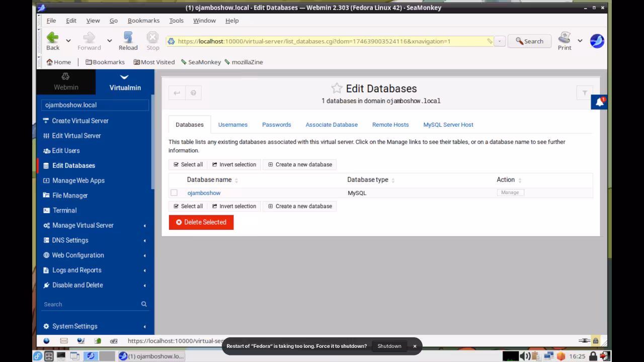Click the URL address field
This screenshot has width=644, height=362.
[330, 41]
